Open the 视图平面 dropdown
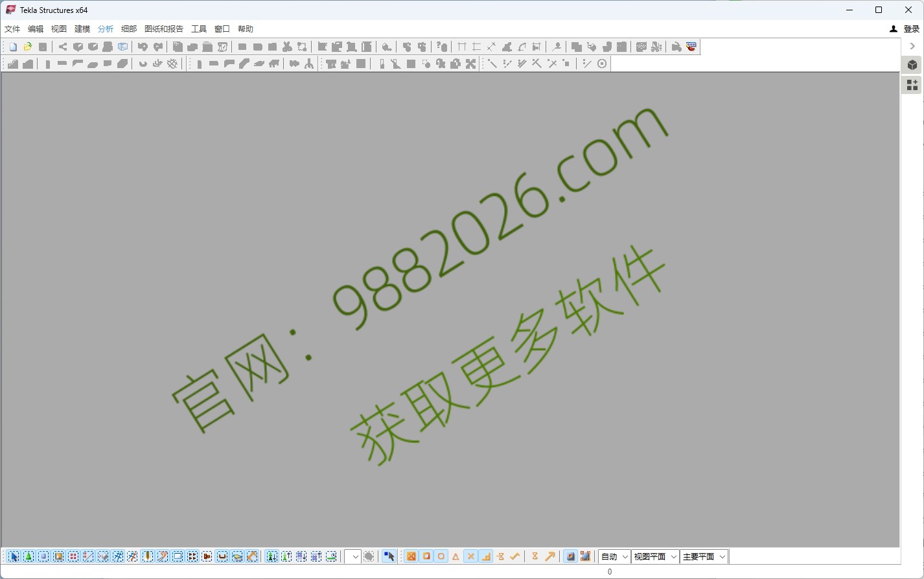Viewport: 924px width, 579px height. 655,556
